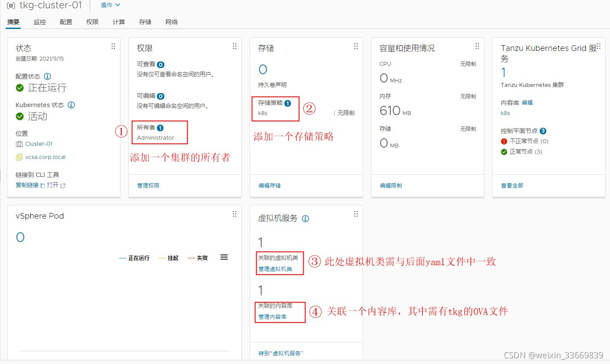Switch to the 权限 tab
The width and height of the screenshot is (610, 364).
tap(92, 22)
